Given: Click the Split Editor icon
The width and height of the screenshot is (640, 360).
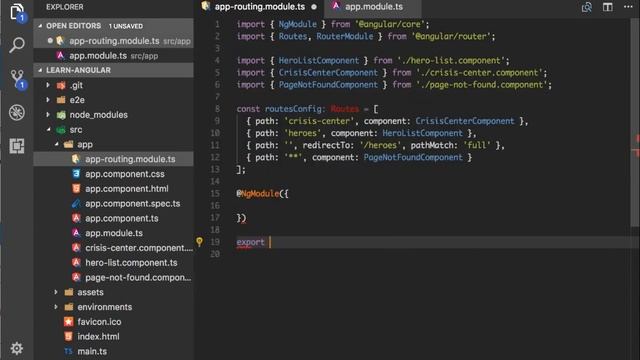Looking at the screenshot, I should coord(608,7).
